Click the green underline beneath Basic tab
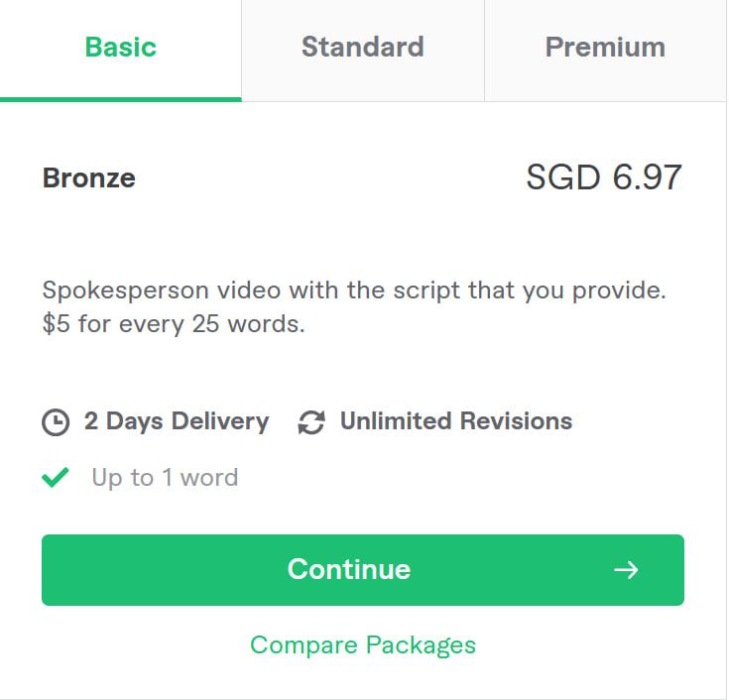Viewport: 729px width, 700px height. 120,98
